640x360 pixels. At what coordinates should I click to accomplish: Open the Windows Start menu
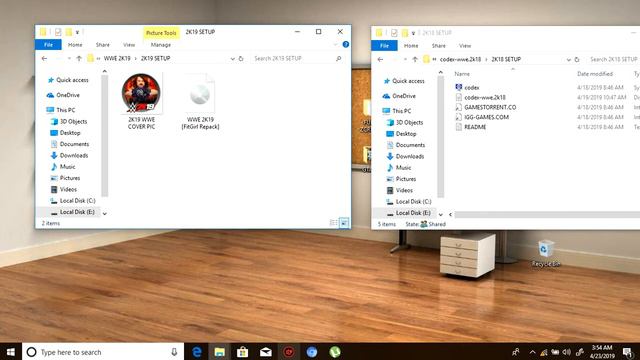(x=11, y=352)
